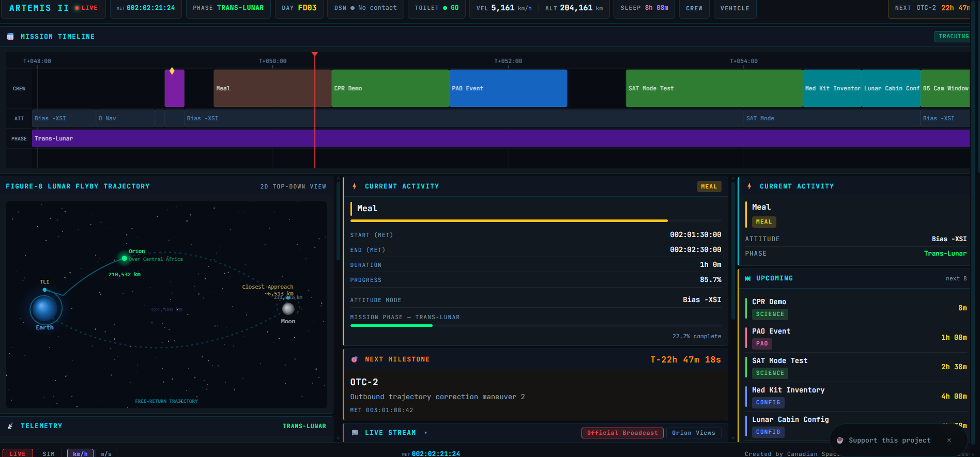
Task: Select km/h velocity units
Action: click(80, 453)
